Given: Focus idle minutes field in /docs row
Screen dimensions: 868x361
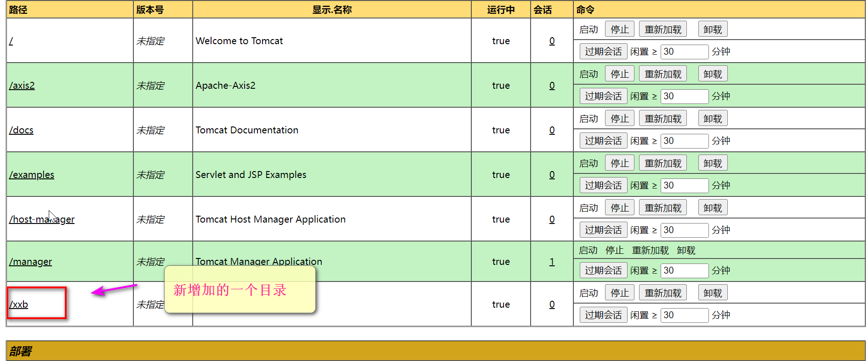Looking at the screenshot, I should 684,141.
